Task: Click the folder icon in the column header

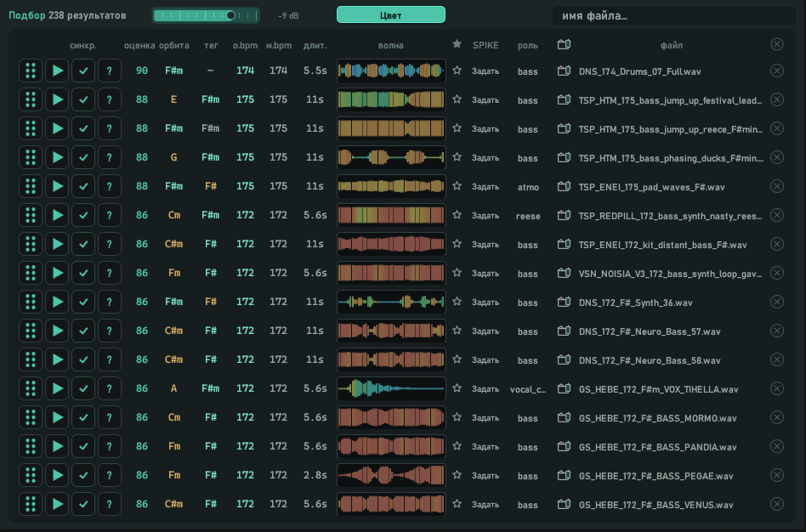Action: point(564,44)
